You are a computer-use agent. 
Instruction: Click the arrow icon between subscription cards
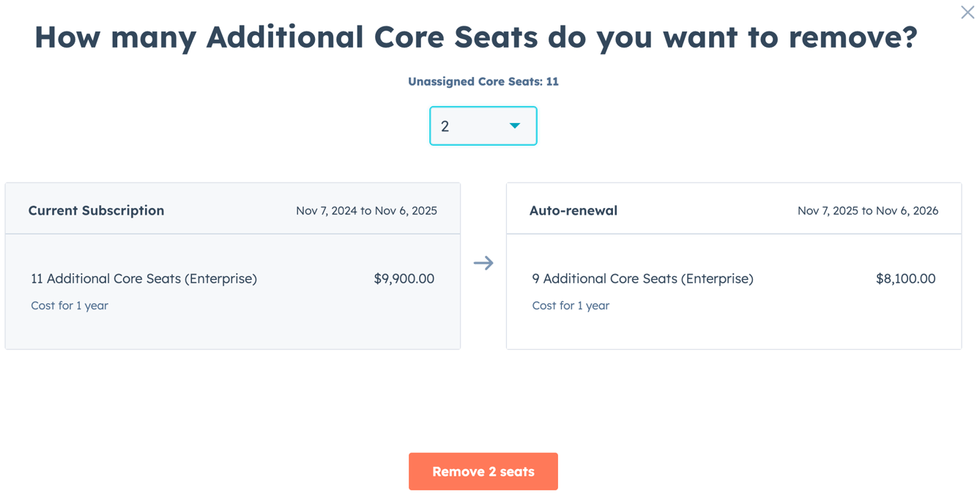[483, 262]
